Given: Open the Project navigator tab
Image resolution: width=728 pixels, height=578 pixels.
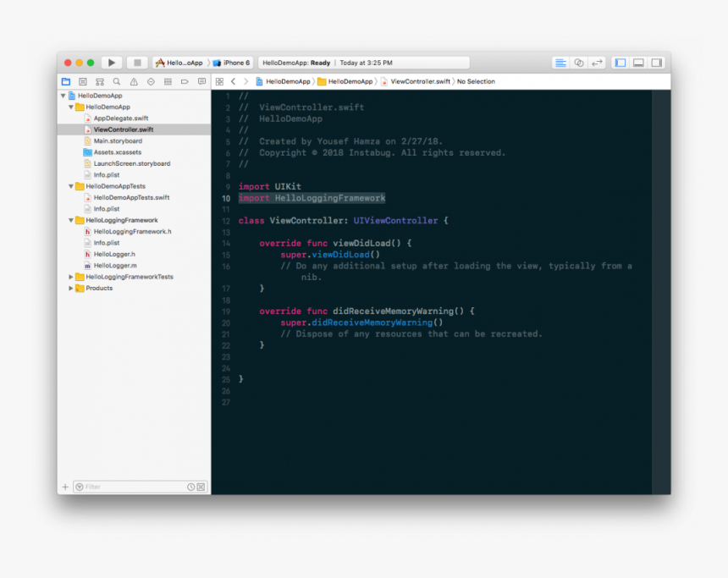Looking at the screenshot, I should point(66,82).
